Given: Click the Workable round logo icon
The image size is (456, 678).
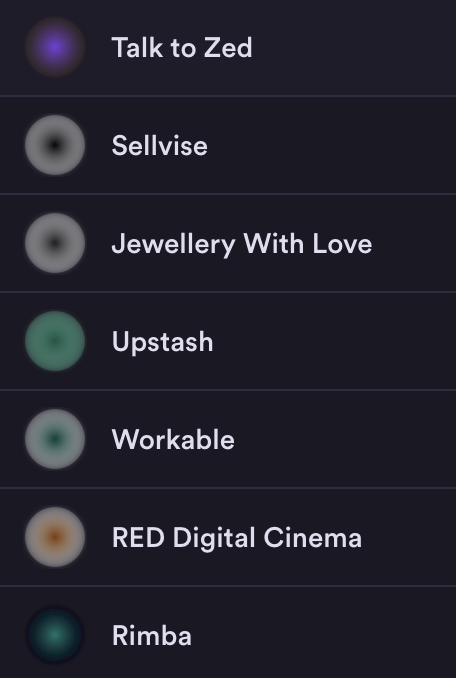Looking at the screenshot, I should (x=55, y=439).
